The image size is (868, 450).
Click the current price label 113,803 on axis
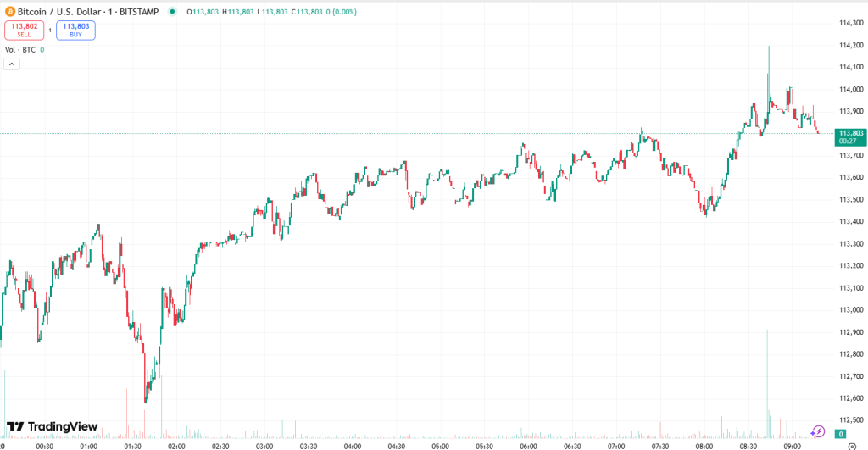(x=850, y=133)
